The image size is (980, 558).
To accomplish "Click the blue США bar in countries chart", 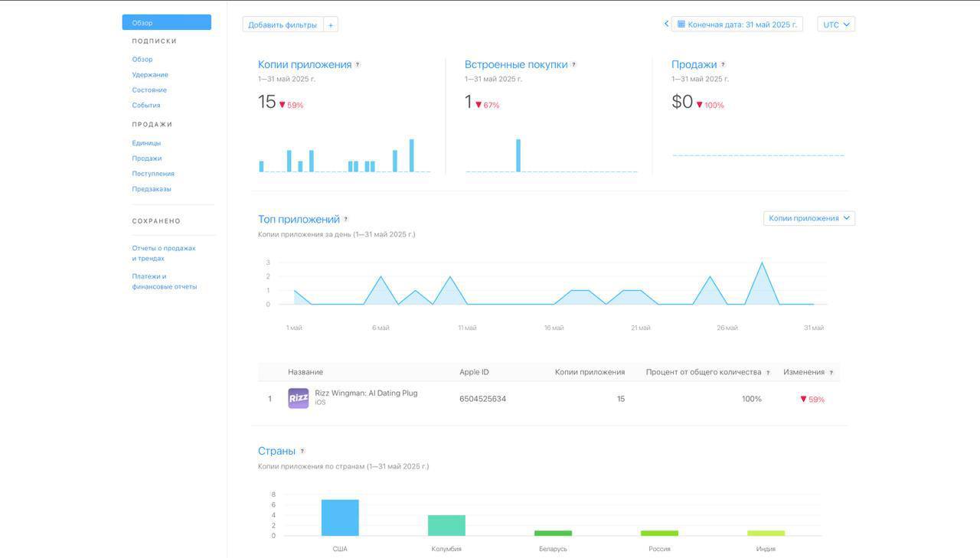I will point(340,518).
